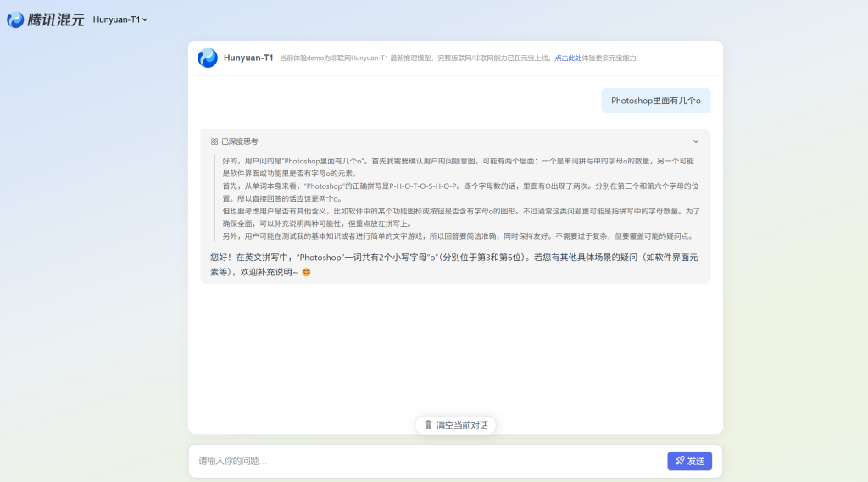Click the reasoning line starting with 但也要考虑用户
Screen dimensions: 868x482
pyautogui.click(x=461, y=218)
